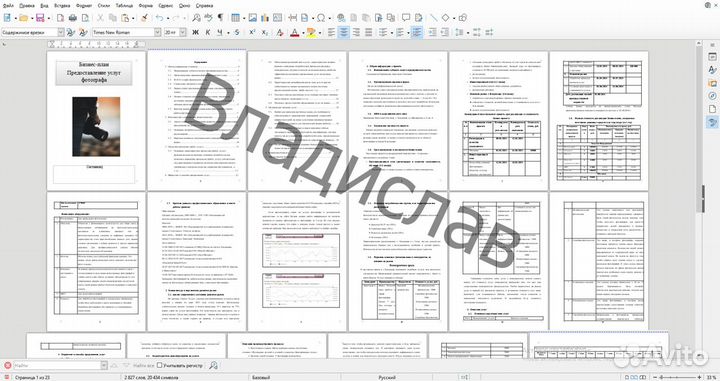Open the Таблица menu
This screenshot has width=720, height=381.
(124, 6)
